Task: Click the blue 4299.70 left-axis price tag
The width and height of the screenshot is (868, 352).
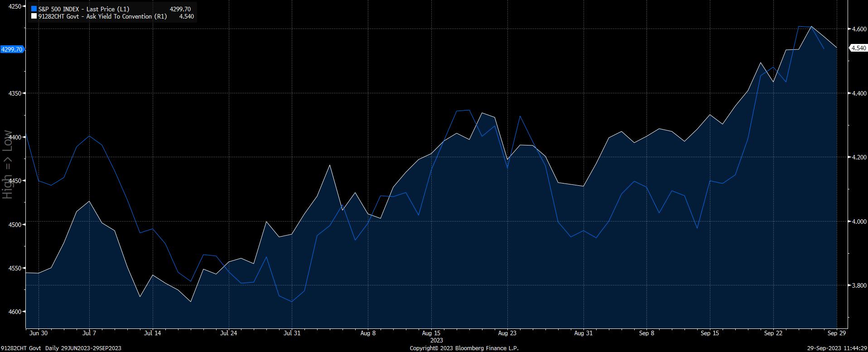Action: [x=12, y=49]
